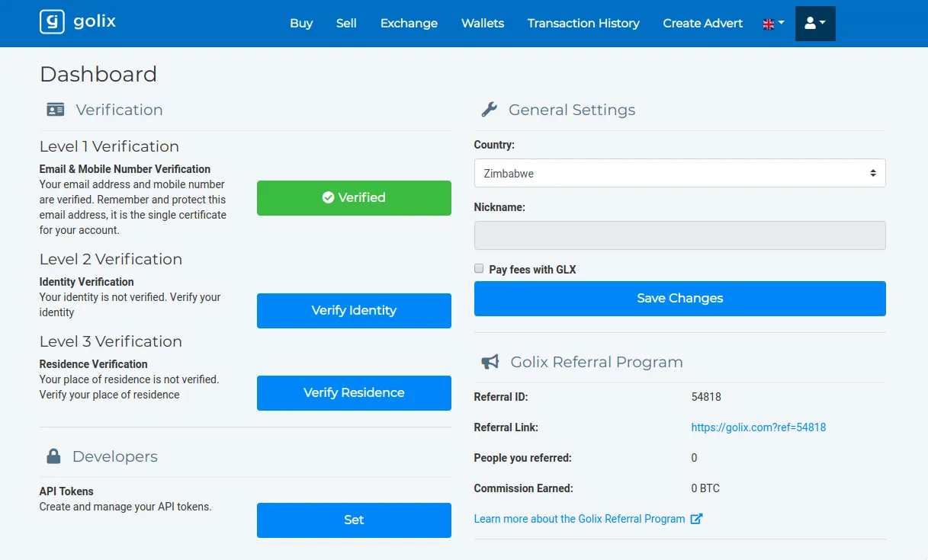Click the Commission Earned value 0 BTC
The height and width of the screenshot is (560, 928).
705,488
